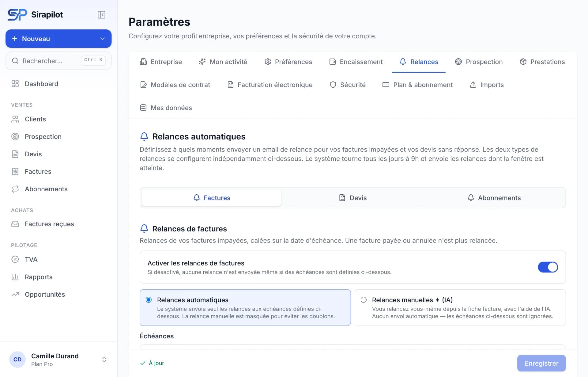Open Rapports in the sidebar
588x377 pixels.
(58, 277)
